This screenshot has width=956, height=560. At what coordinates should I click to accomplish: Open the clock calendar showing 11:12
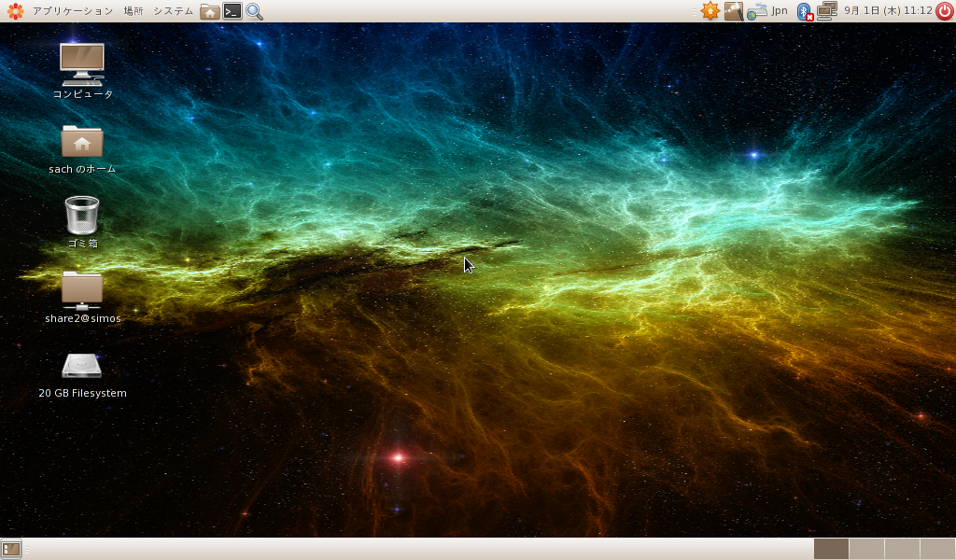887,11
